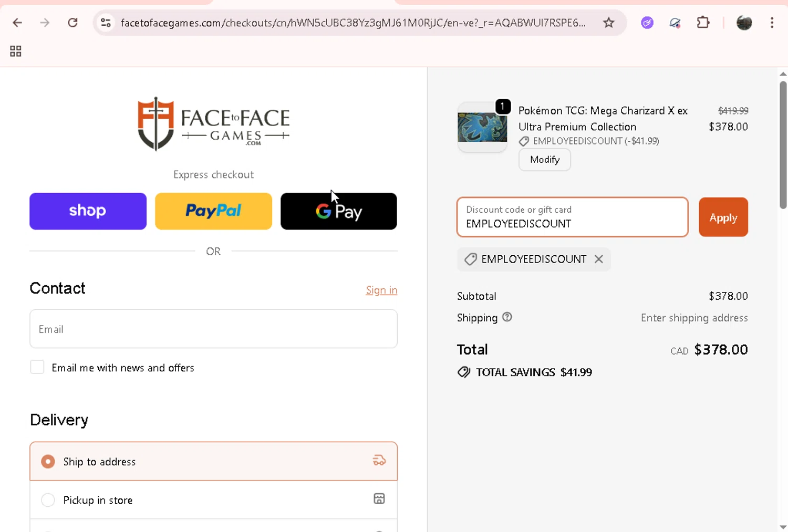Select Pickup in store option
This screenshot has width=788, height=532.
(x=213, y=499)
